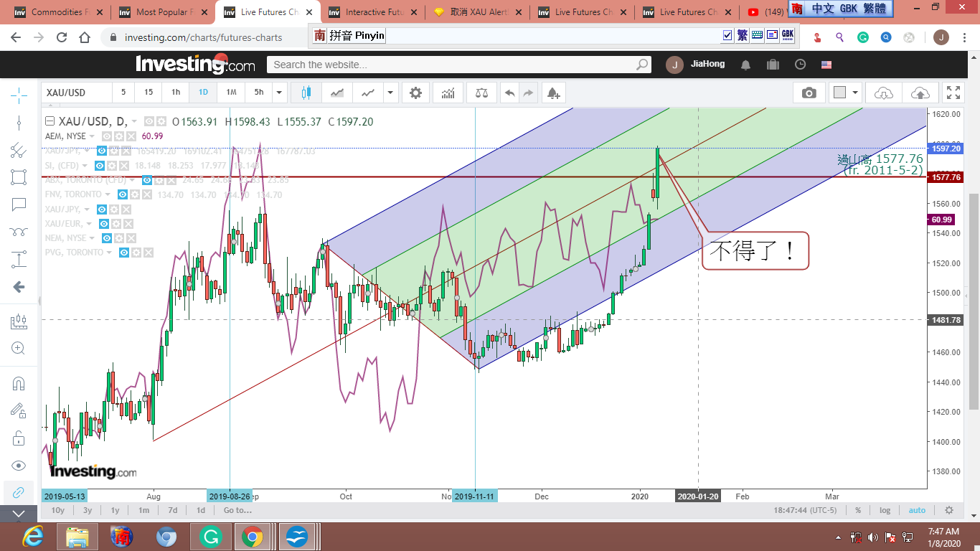Click the compare symbols scales icon

[481, 93]
